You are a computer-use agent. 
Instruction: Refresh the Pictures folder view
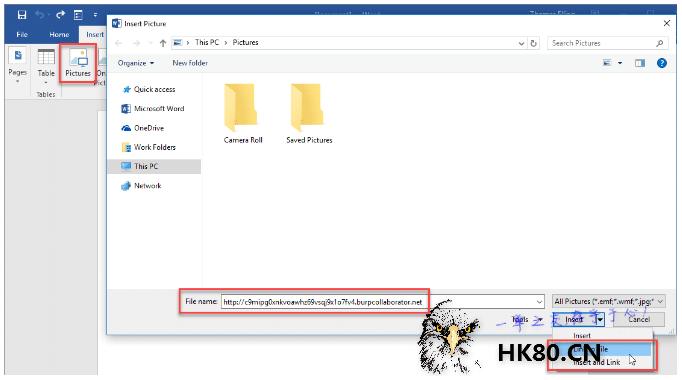click(x=534, y=43)
